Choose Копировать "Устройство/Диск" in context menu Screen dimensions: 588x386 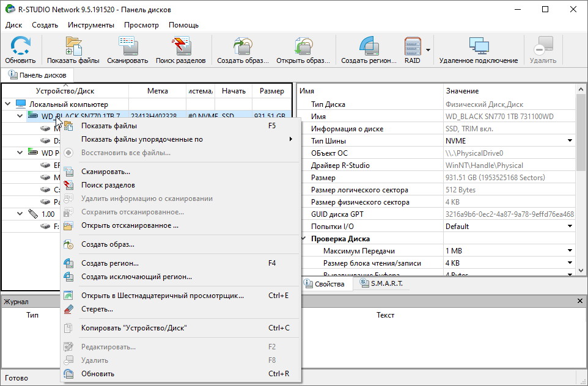[180, 328]
